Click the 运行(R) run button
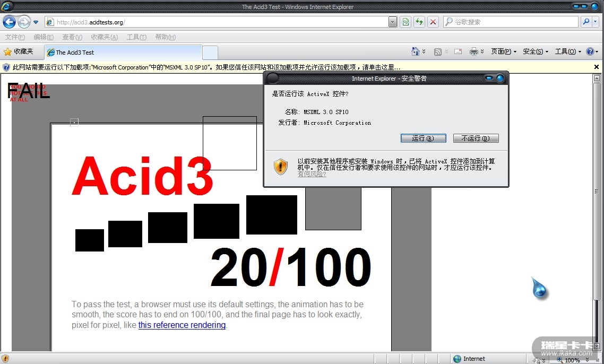The height and width of the screenshot is (364, 604). [424, 138]
